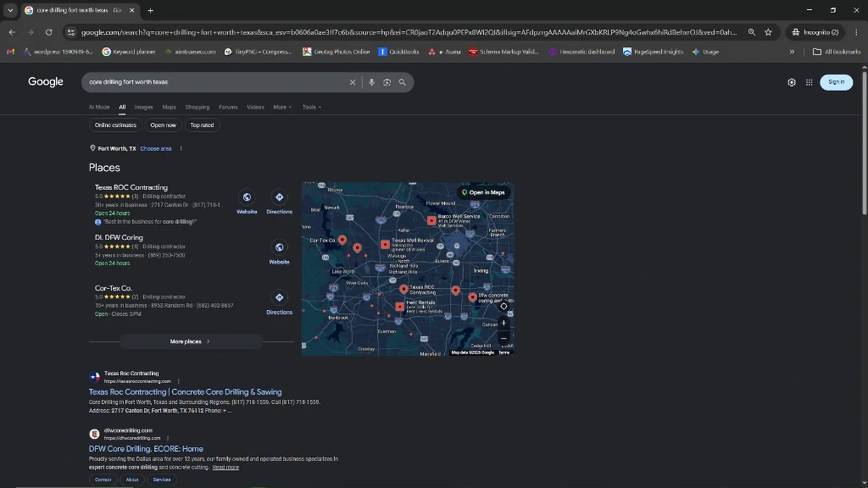Click the site info icon in address bar
This screenshot has height=488, width=868.
[x=71, y=32]
